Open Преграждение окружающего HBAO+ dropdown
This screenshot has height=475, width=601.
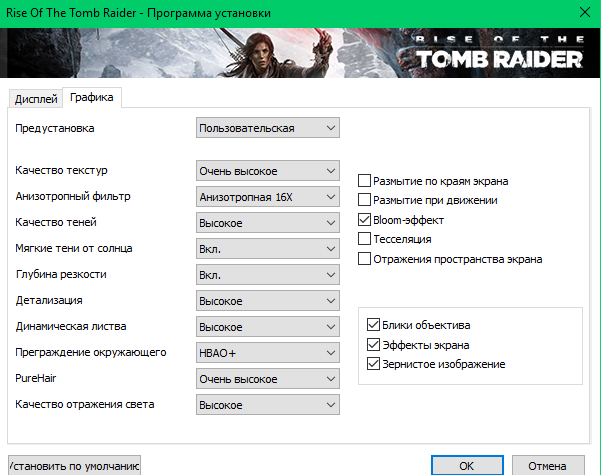click(x=268, y=353)
